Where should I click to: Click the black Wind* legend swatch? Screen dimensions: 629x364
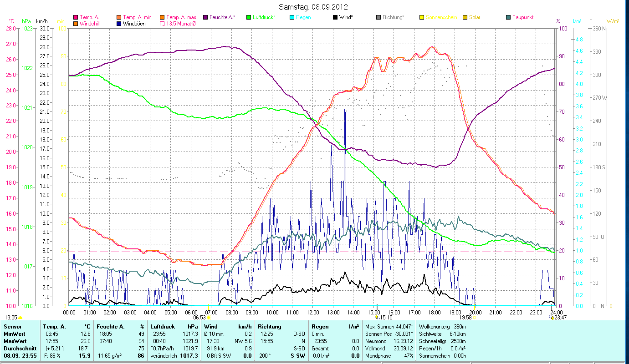[x=335, y=17]
